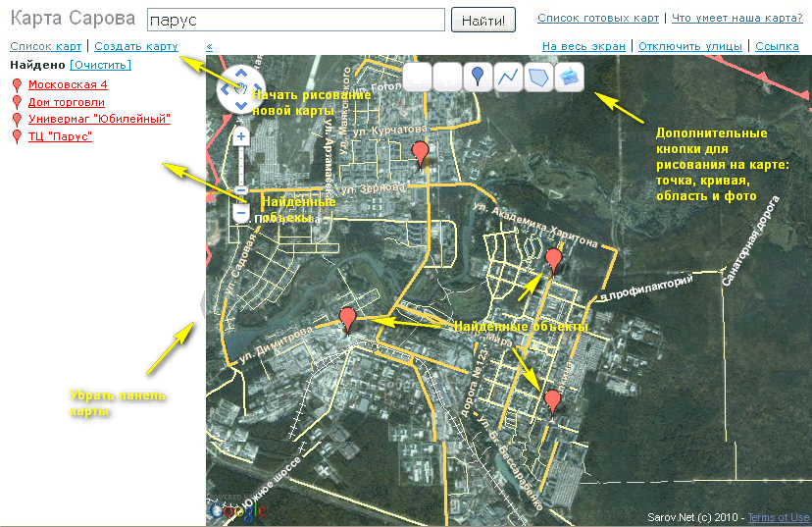Click the map zoom in plus button
The image size is (812, 527).
click(x=241, y=137)
